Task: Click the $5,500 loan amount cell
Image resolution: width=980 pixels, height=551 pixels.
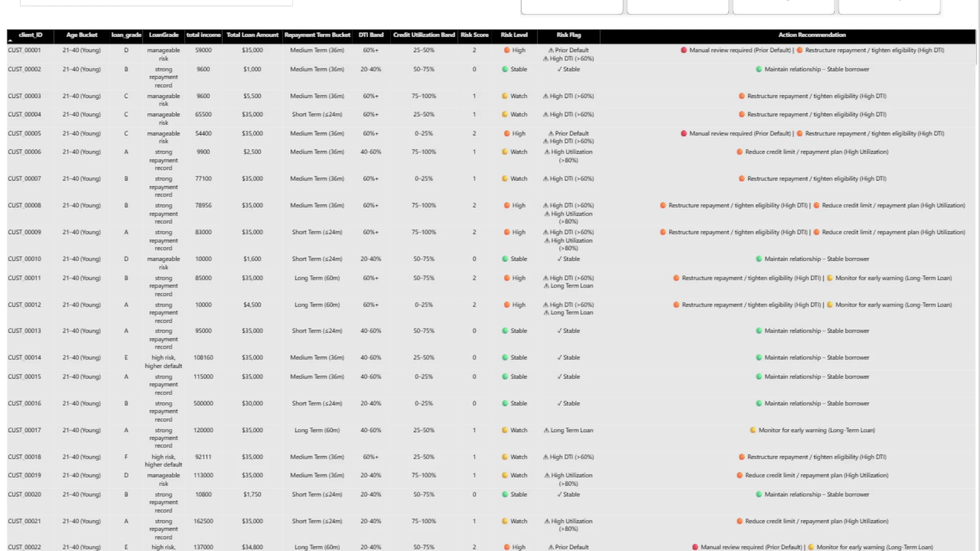Action: coord(252,96)
